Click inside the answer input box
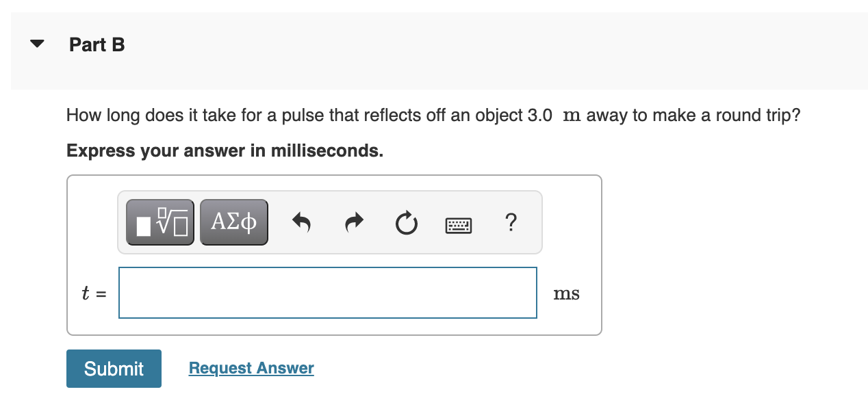Screen dimensions: 868x409 [x=327, y=293]
